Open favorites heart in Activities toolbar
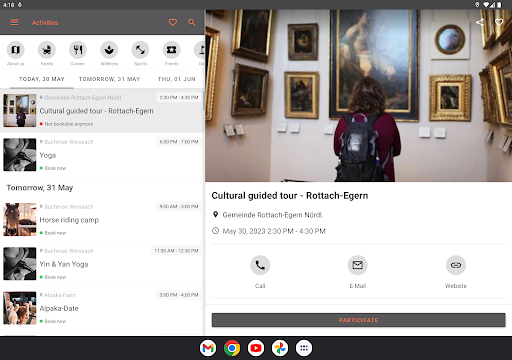The image size is (512, 360). tap(173, 22)
